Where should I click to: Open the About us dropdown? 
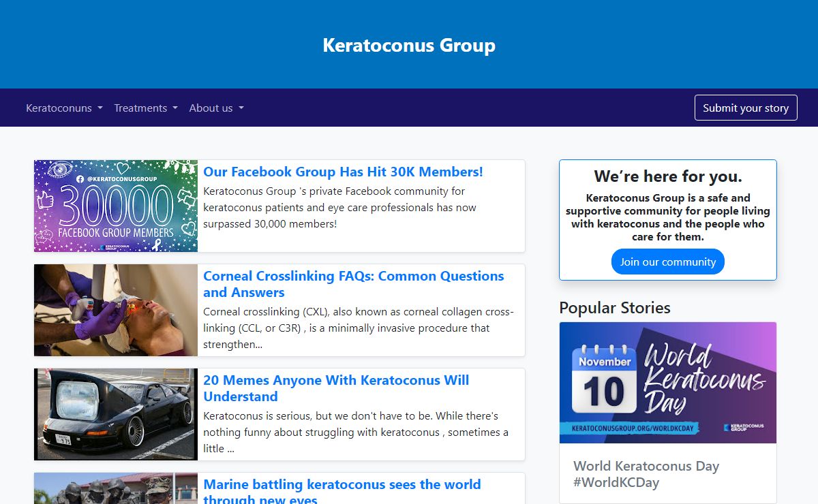(x=216, y=108)
